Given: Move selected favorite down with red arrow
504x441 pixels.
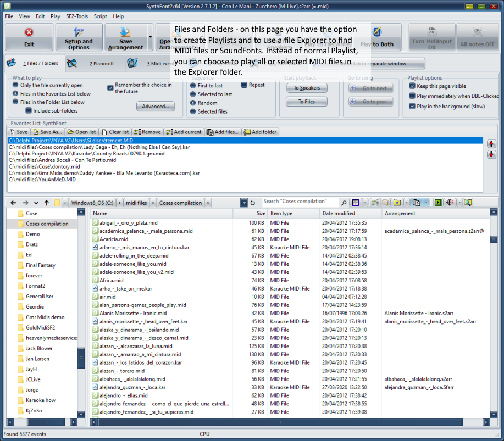Looking at the screenshot, I should point(491,154).
